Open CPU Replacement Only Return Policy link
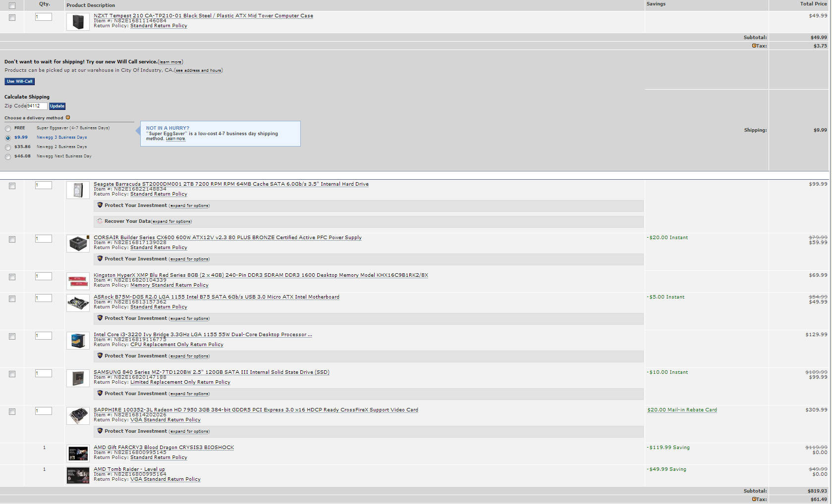 click(x=177, y=345)
